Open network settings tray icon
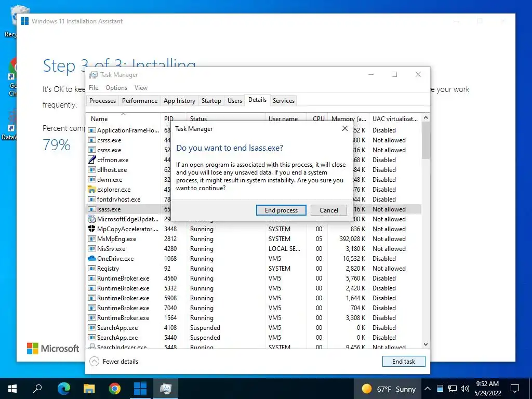 pos(453,389)
